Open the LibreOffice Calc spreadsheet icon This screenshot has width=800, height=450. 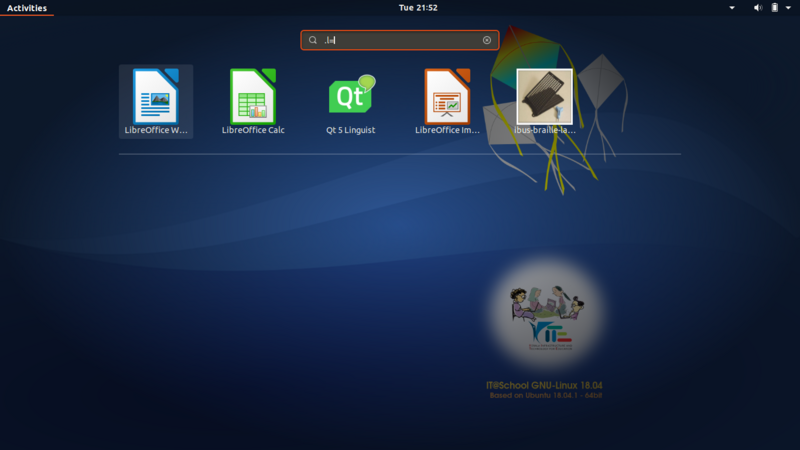click(253, 96)
